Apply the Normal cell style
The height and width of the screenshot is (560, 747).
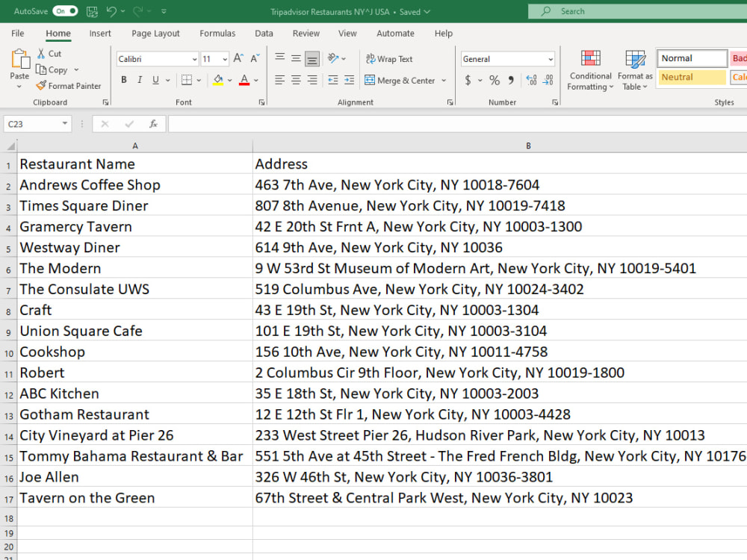coord(692,58)
